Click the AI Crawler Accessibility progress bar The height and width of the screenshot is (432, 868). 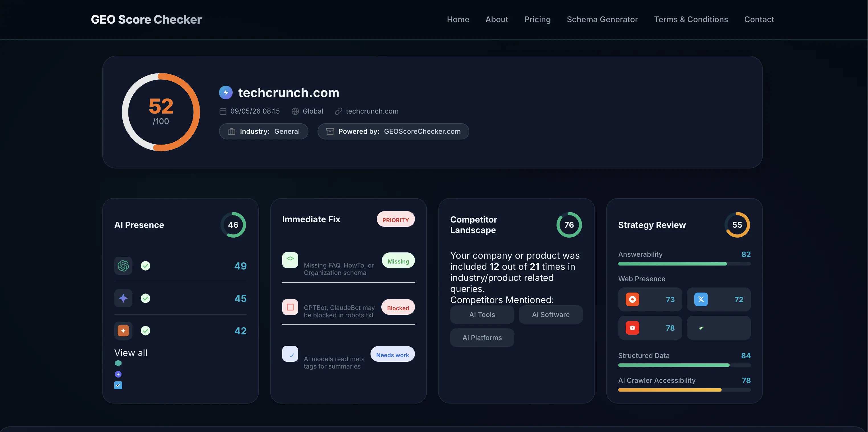tap(684, 390)
